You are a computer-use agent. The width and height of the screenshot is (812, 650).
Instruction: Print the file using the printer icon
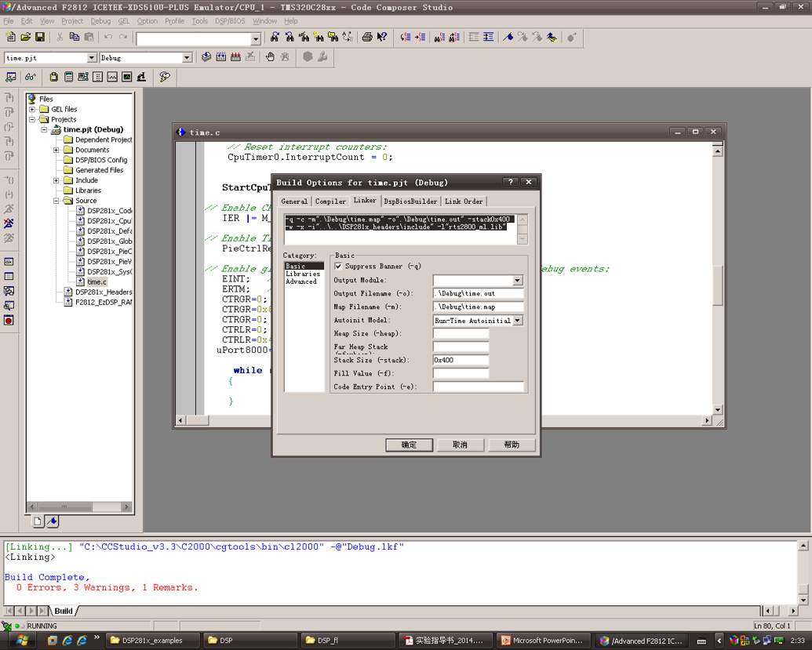[367, 37]
